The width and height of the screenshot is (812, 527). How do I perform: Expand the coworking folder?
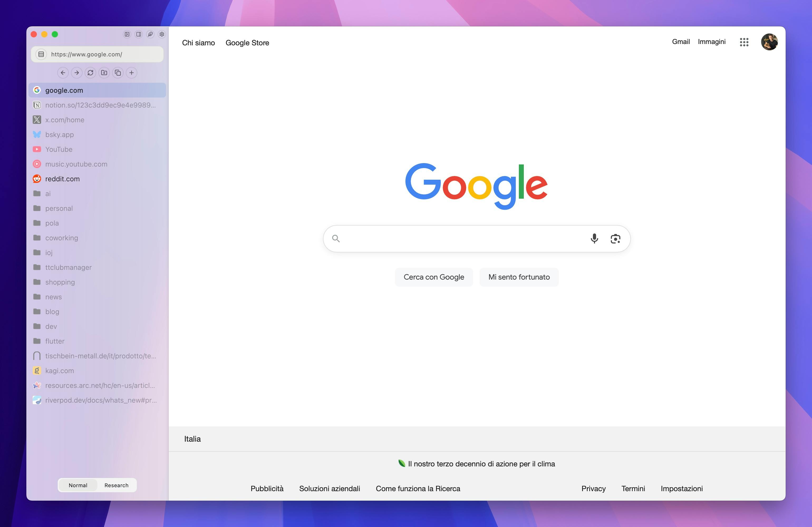pyautogui.click(x=97, y=238)
